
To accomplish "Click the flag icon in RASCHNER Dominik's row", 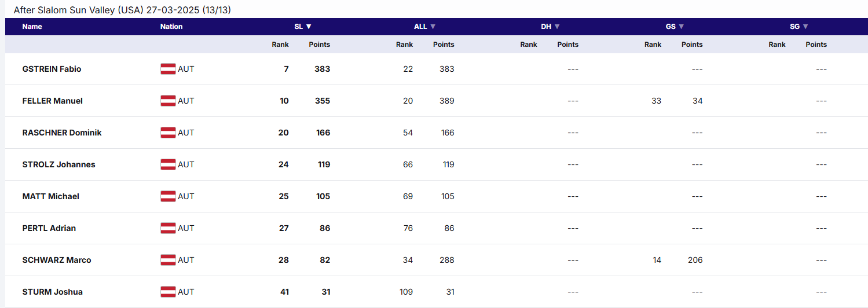I will point(168,133).
